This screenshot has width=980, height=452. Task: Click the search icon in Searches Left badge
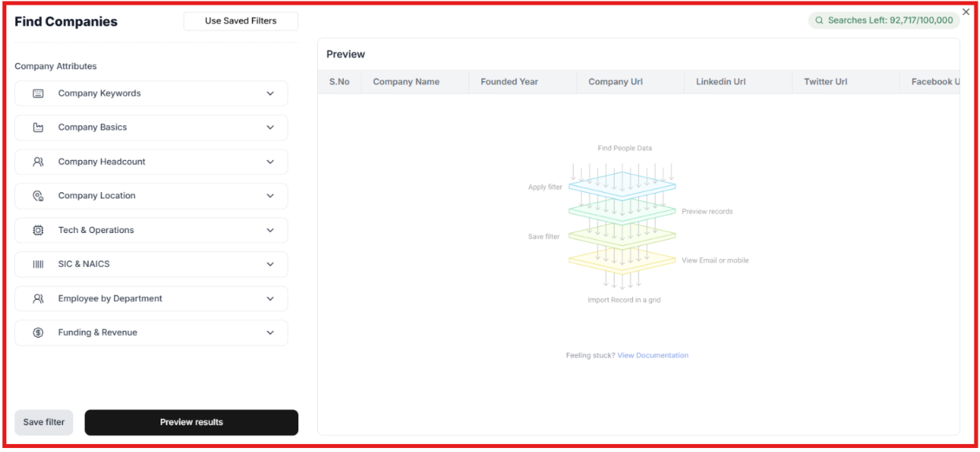819,20
